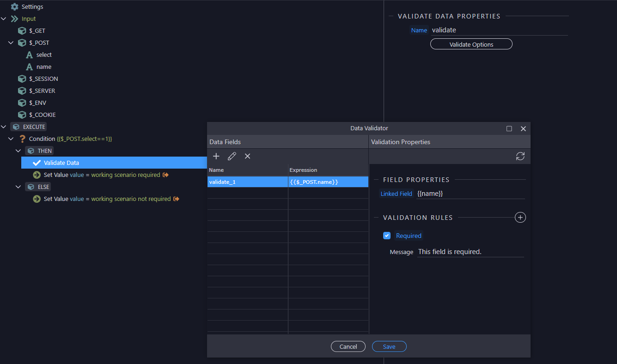Click the Validate Options button
The image size is (617, 364).
click(471, 44)
